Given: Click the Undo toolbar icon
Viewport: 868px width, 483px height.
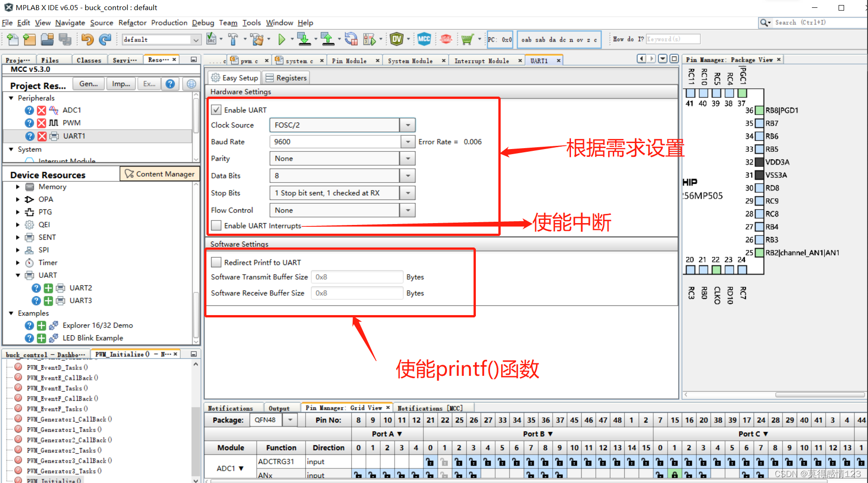Looking at the screenshot, I should point(87,40).
